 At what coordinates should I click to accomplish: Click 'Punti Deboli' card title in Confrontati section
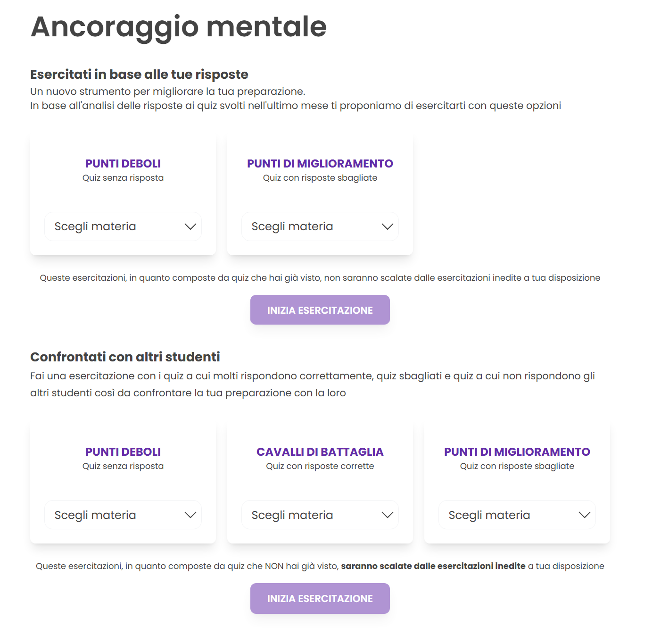tap(123, 452)
